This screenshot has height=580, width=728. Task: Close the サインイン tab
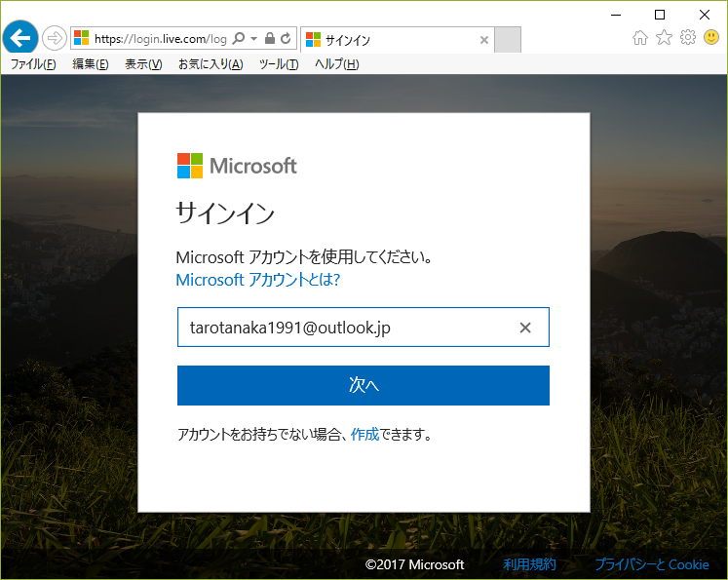click(483, 40)
